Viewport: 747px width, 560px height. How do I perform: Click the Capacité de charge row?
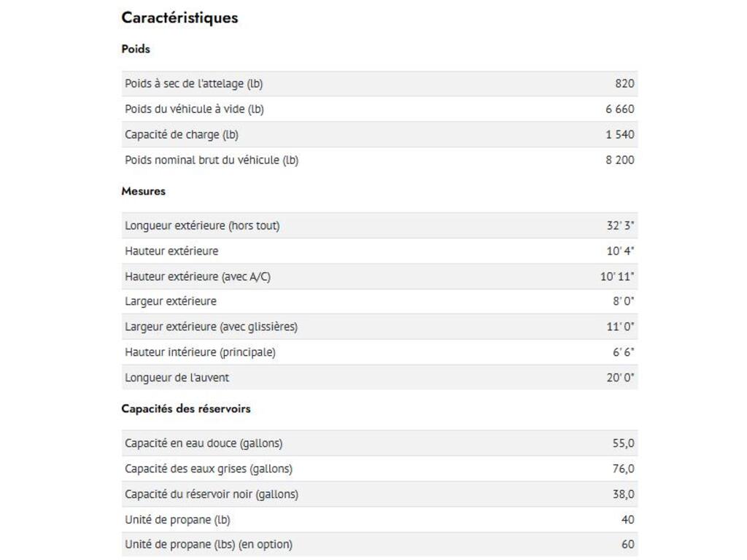(379, 135)
